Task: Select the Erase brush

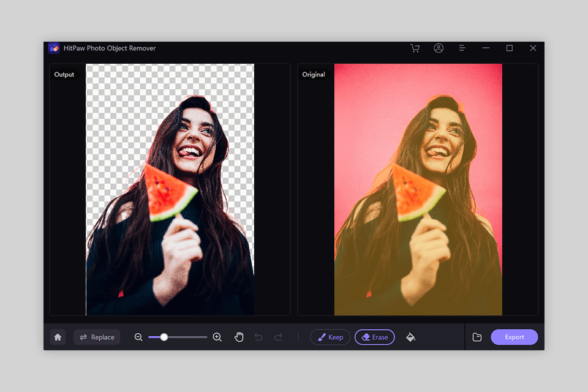Action: pos(375,337)
